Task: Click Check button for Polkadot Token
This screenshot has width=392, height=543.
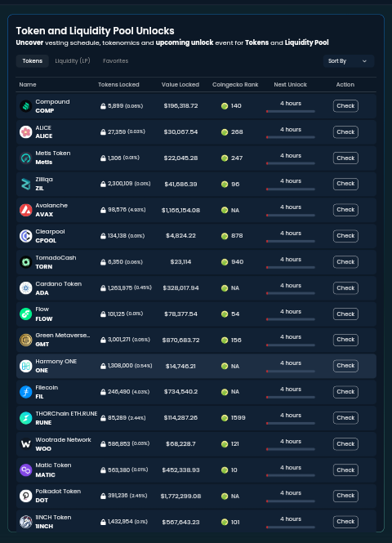Action: click(x=345, y=496)
